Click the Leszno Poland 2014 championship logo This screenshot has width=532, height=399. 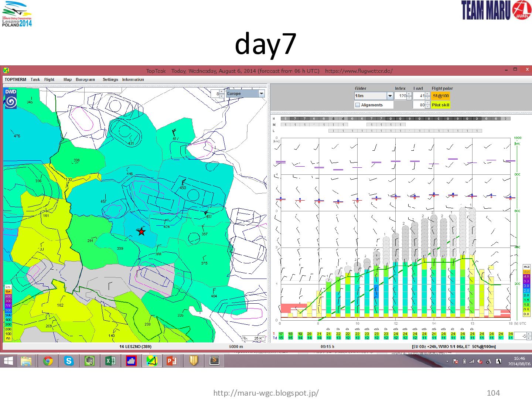click(x=17, y=14)
